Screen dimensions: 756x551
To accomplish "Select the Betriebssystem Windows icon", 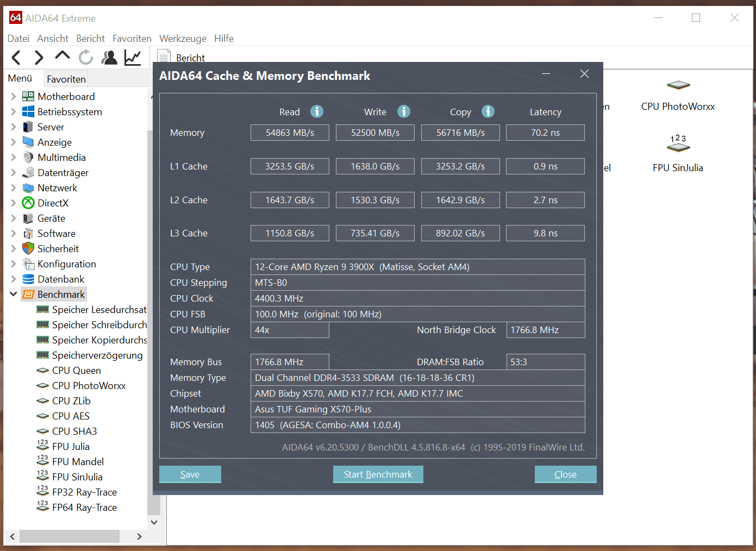I will [28, 111].
